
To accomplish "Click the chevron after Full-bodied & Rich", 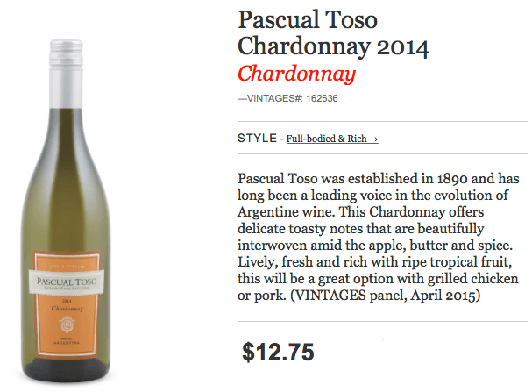I will pyautogui.click(x=376, y=139).
